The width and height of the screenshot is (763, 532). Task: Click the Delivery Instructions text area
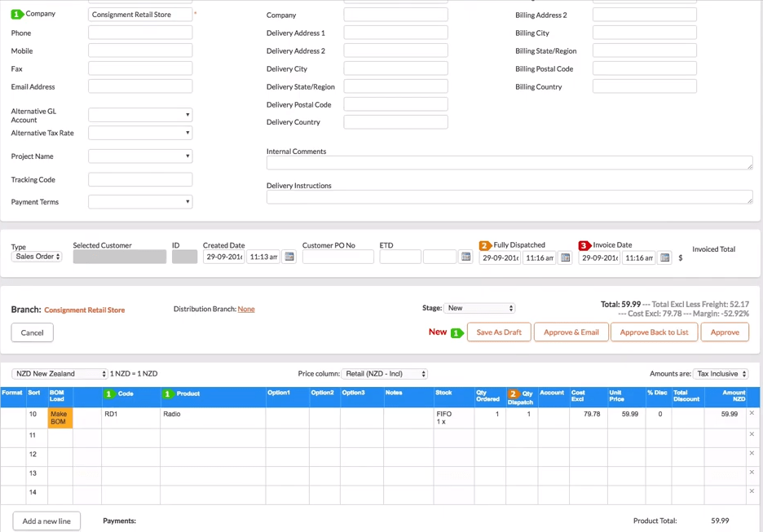pos(509,197)
